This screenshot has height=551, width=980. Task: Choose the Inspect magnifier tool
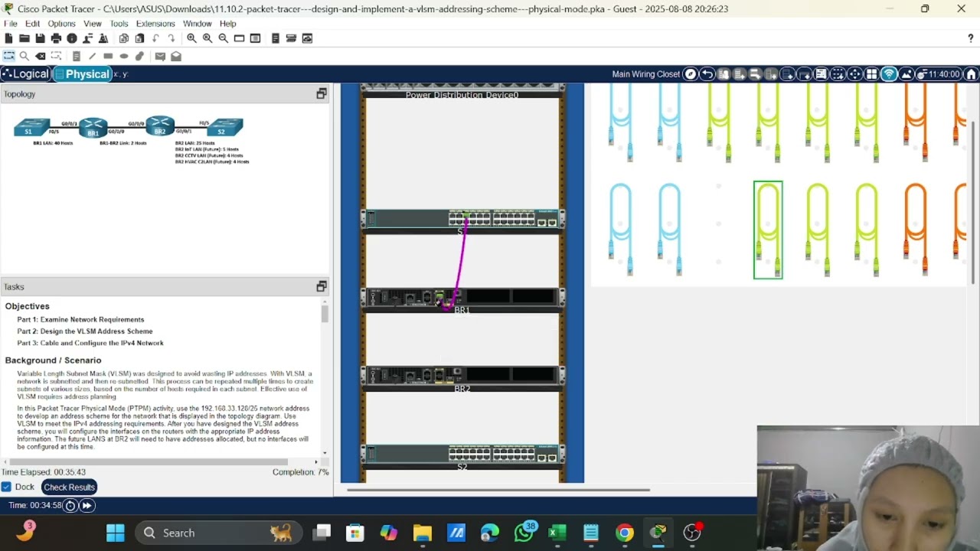24,56
